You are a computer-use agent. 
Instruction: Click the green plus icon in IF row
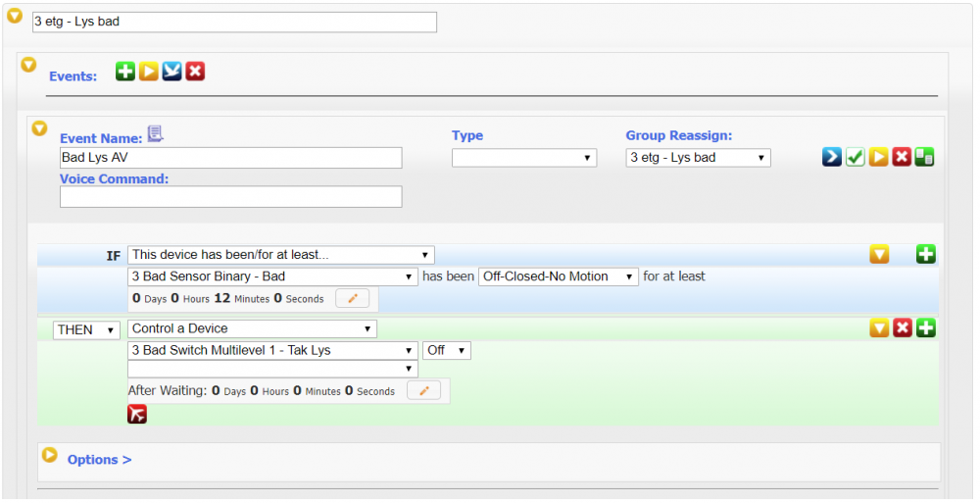pyautogui.click(x=925, y=255)
